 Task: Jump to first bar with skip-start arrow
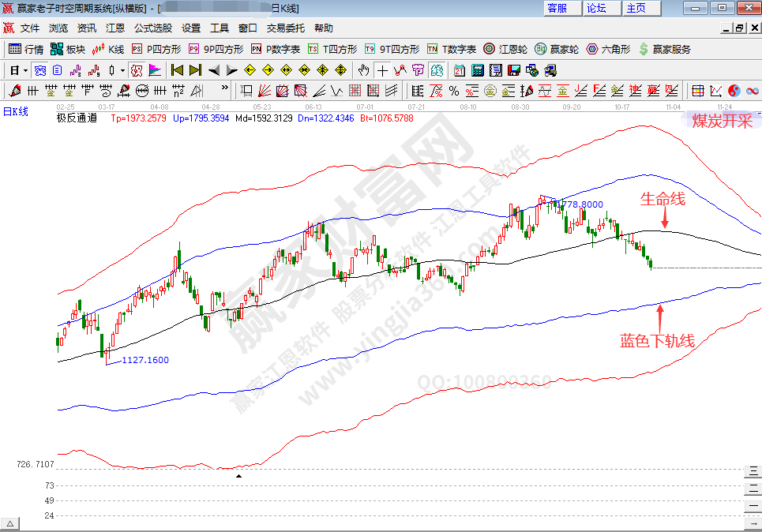pyautogui.click(x=177, y=69)
